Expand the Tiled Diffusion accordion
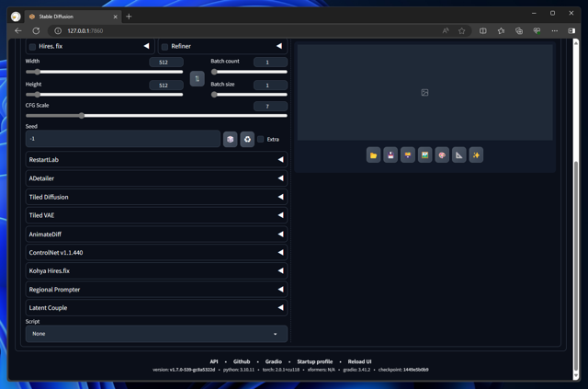 point(156,197)
